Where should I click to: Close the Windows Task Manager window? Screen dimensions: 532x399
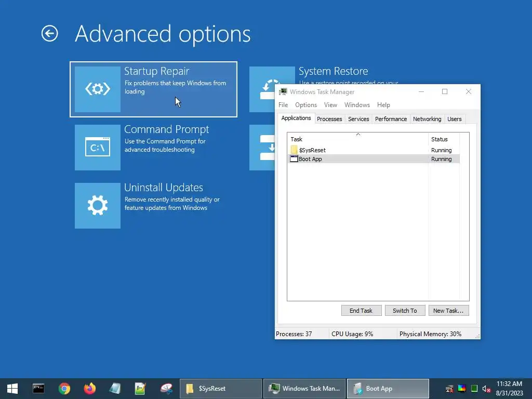(x=468, y=91)
